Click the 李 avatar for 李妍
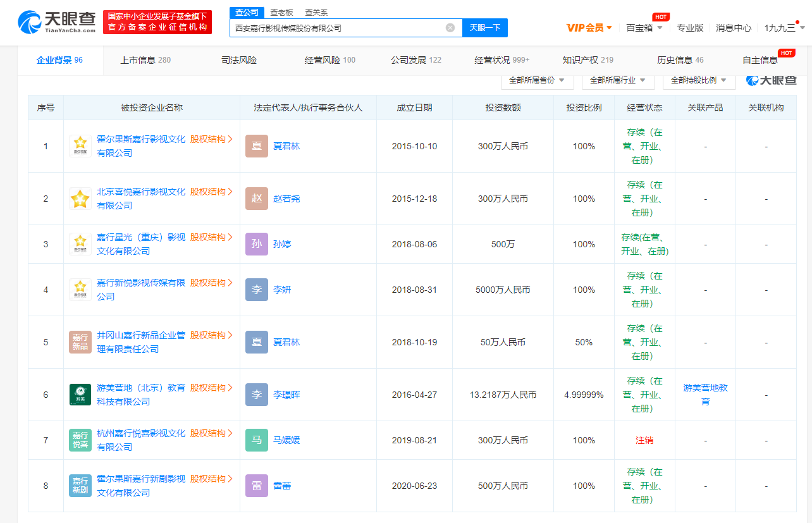 [x=257, y=290]
